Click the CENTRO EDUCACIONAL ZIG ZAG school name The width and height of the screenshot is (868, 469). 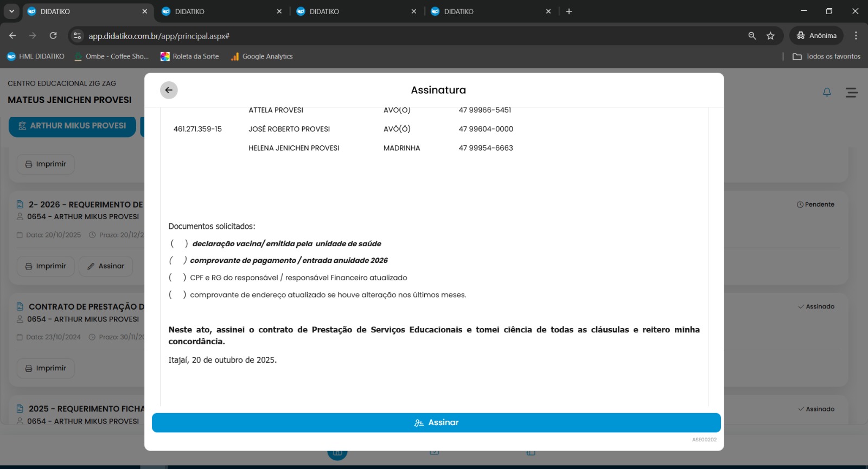pos(62,83)
